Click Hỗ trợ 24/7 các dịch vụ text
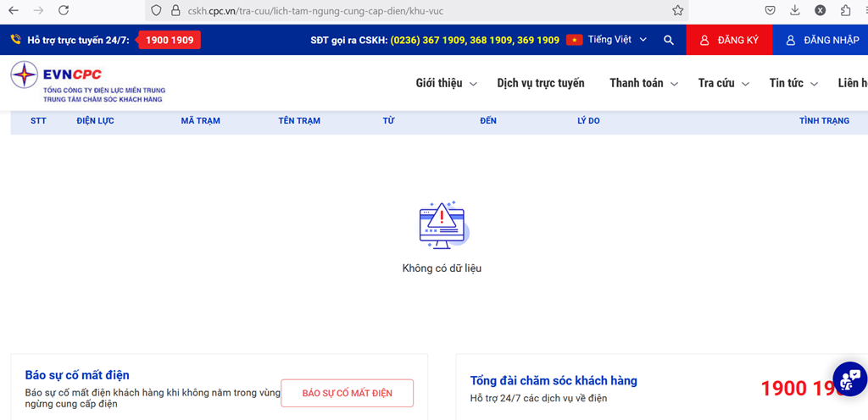The height and width of the screenshot is (420, 868). coord(538,399)
